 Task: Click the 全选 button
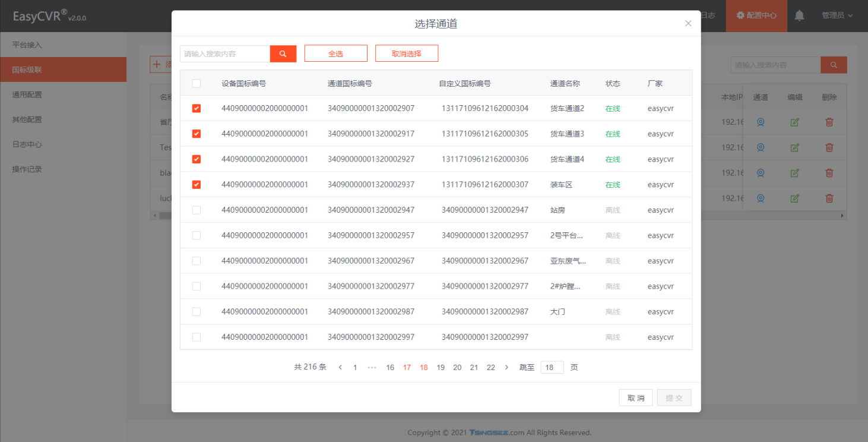[336, 53]
